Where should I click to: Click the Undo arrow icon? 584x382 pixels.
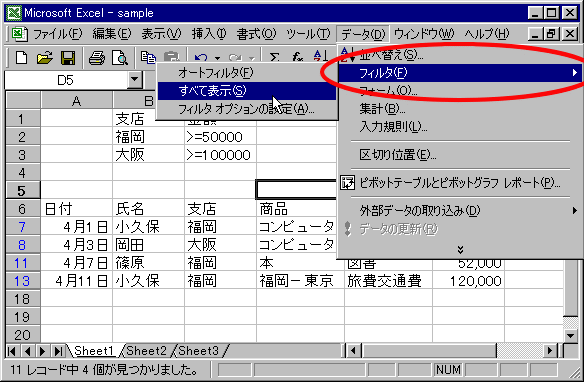[201, 58]
